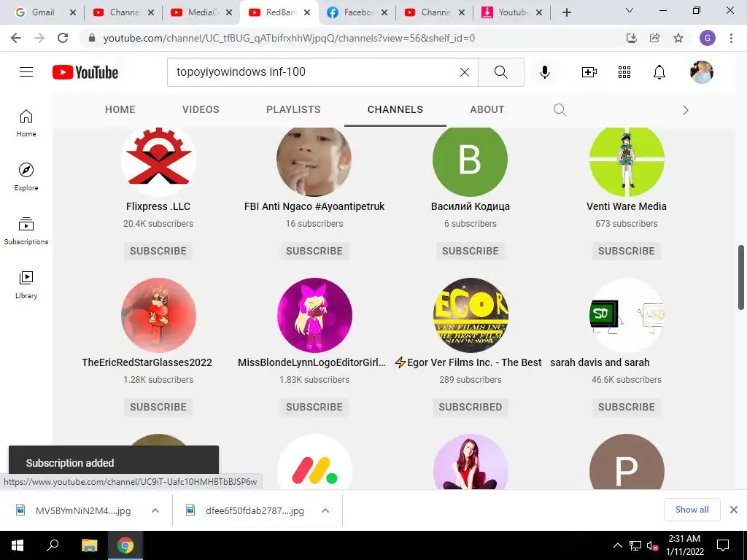Show hidden system tray icons

[x=617, y=545]
